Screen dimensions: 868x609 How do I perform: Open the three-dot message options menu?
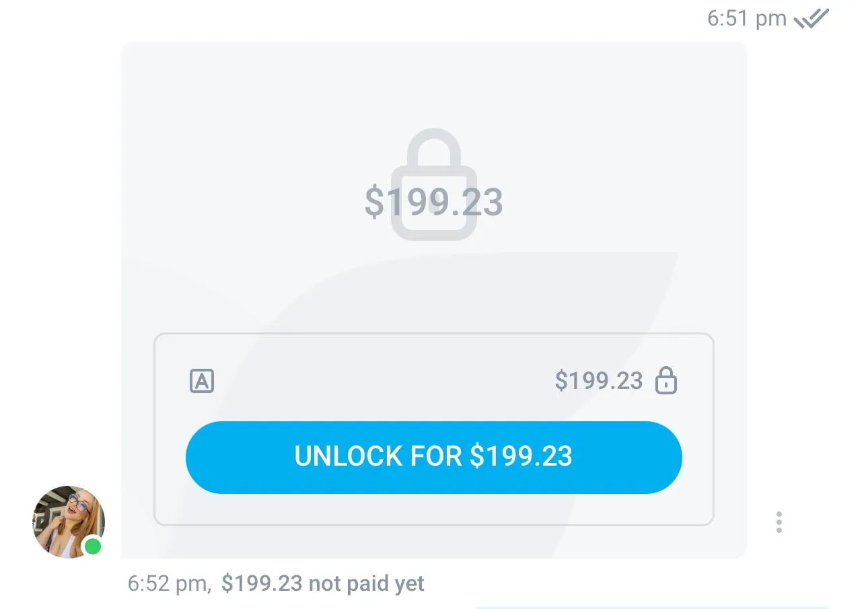[x=779, y=522]
